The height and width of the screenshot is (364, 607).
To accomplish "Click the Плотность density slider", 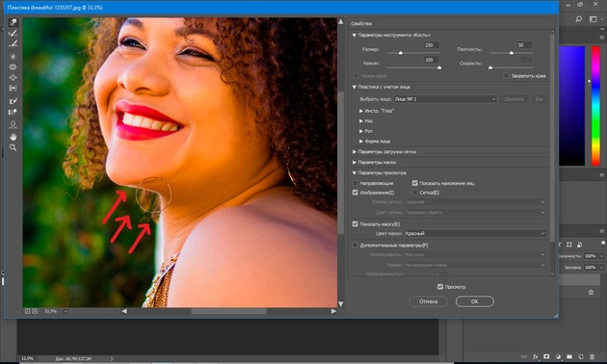I will pyautogui.click(x=512, y=53).
